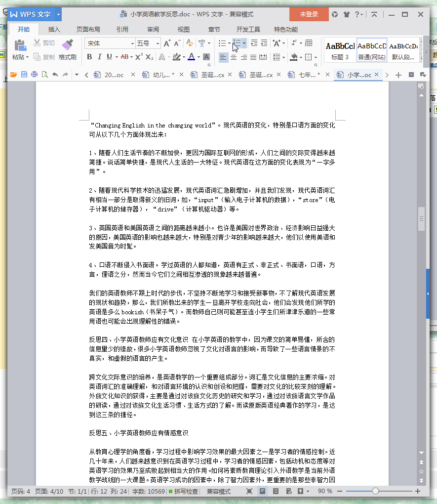Image resolution: width=437 pixels, height=504 pixels.
Task: Toggle strikethrough AB formatting
Action: coord(124,57)
